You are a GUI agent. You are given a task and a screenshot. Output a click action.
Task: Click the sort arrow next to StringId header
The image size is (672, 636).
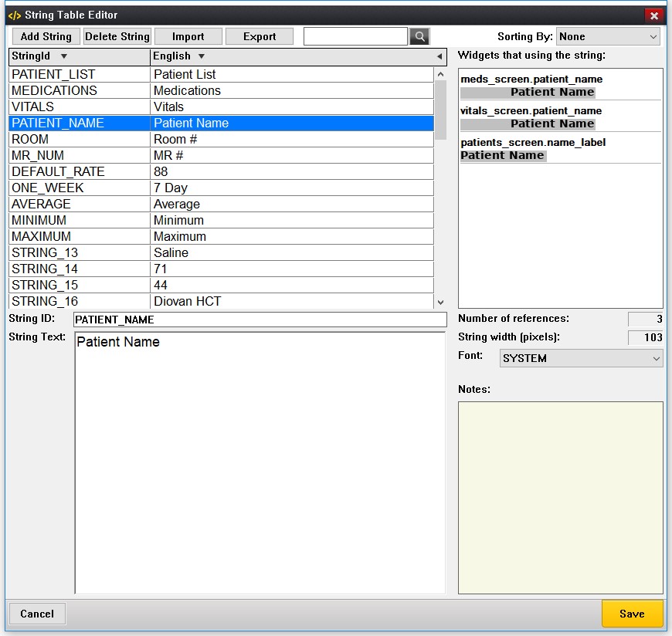(63, 56)
